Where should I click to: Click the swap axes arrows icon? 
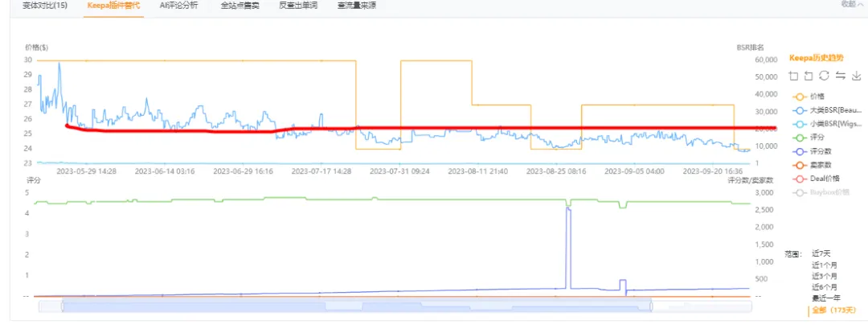click(x=841, y=76)
